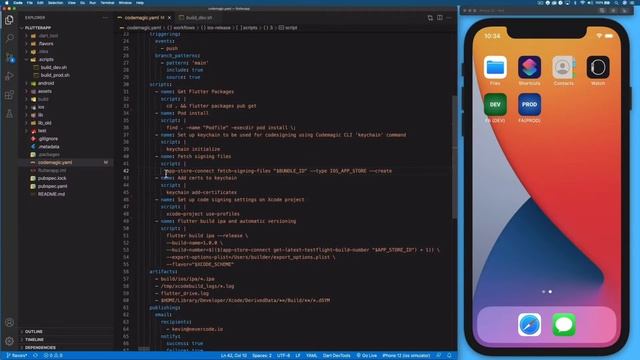Open Dart DevTools from the status bar
640x360 pixels.
pos(336,356)
